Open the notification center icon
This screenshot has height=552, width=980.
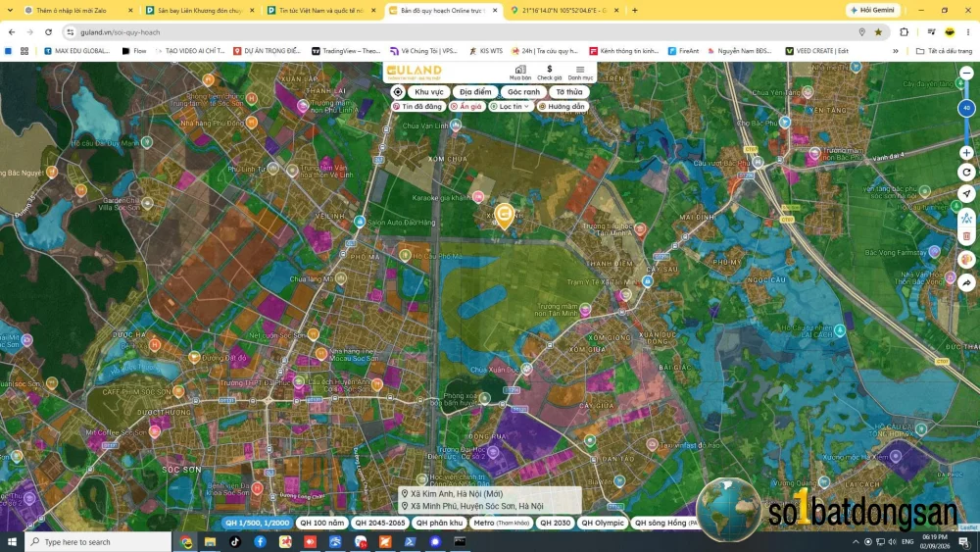tap(964, 541)
